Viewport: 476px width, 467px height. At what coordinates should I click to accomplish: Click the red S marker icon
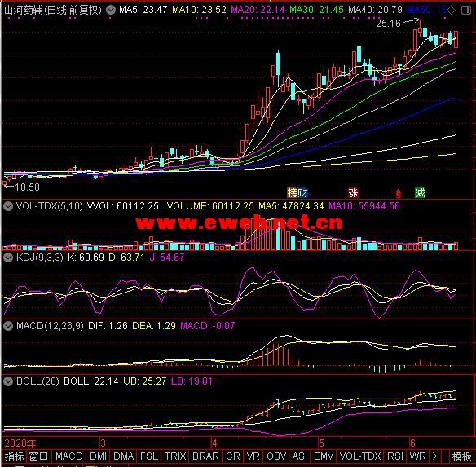[x=399, y=193]
